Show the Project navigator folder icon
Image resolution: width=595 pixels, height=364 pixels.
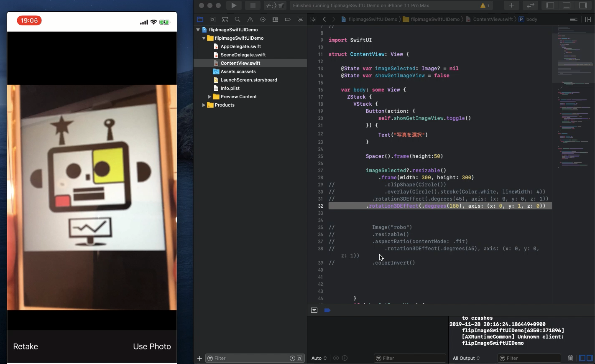pos(200,19)
